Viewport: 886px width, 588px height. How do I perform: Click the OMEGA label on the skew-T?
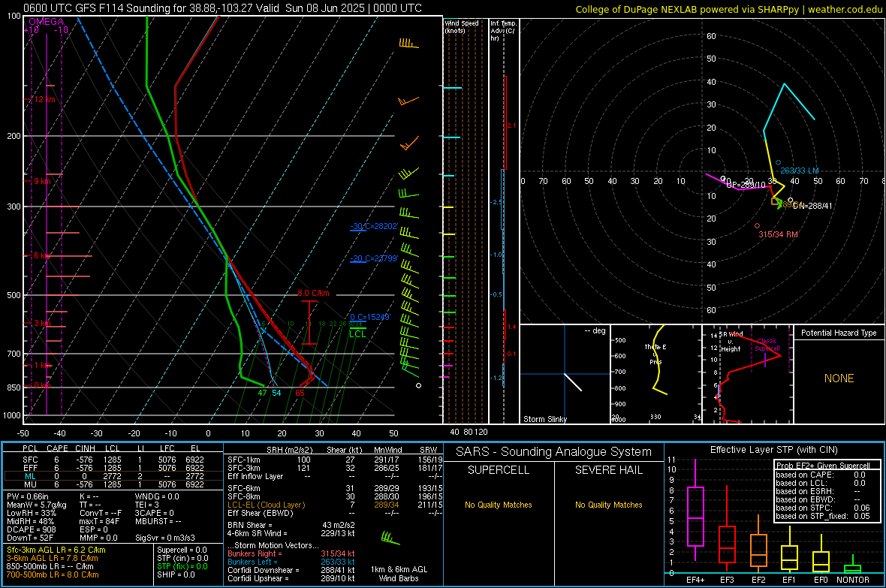tap(46, 22)
